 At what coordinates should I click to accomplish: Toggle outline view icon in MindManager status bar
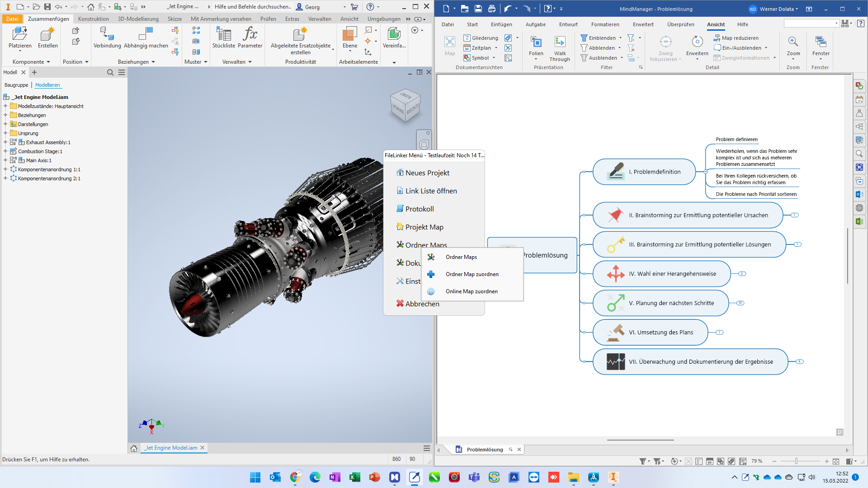pos(699,461)
